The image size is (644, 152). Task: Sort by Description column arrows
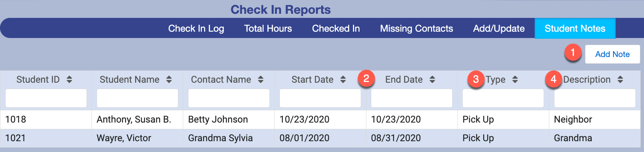620,79
